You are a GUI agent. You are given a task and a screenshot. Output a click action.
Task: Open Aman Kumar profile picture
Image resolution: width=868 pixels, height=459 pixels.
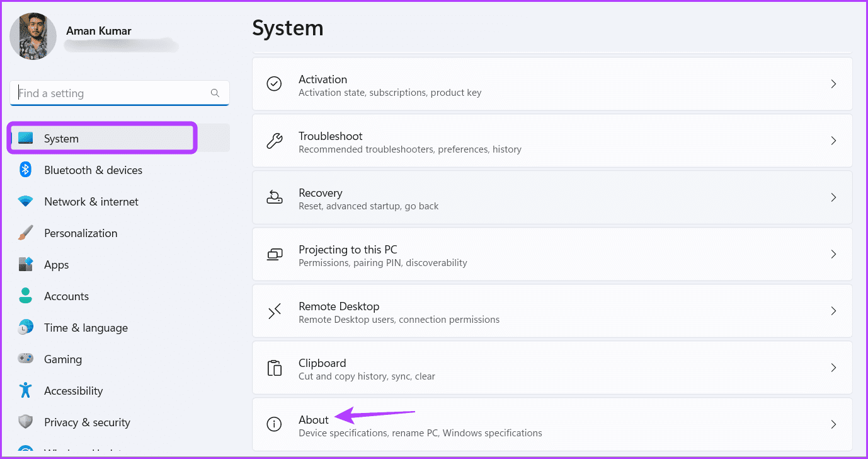(x=33, y=37)
